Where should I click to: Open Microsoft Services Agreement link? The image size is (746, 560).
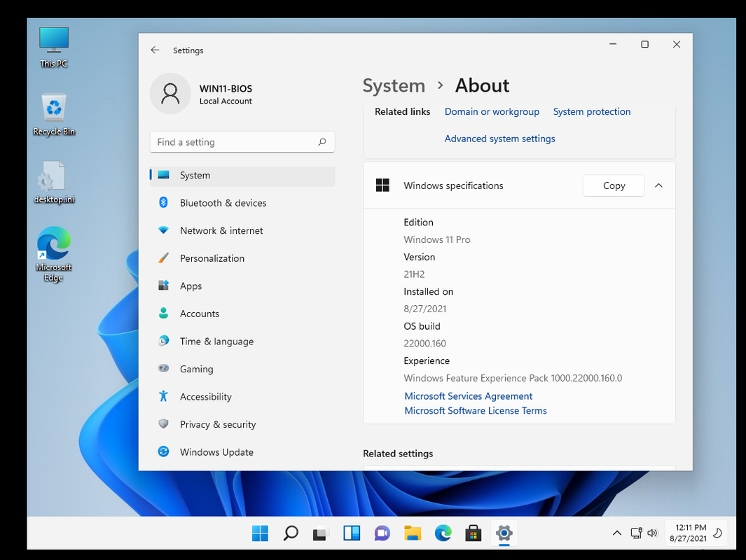[x=468, y=396]
